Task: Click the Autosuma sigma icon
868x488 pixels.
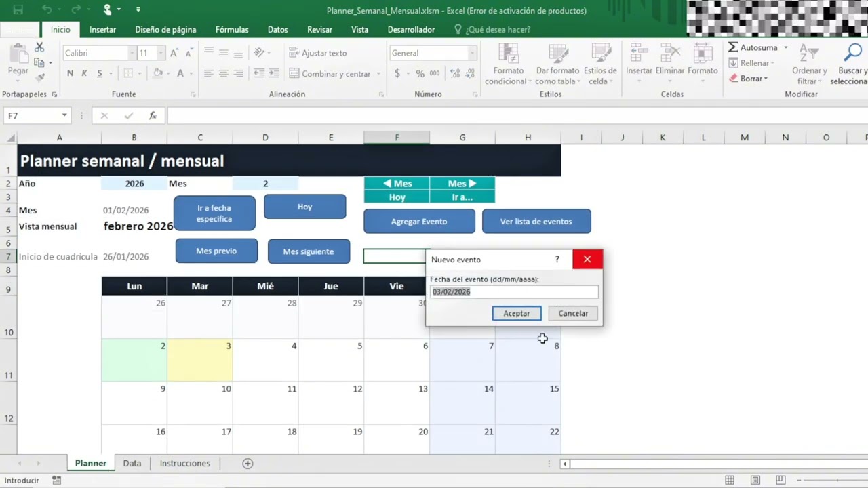Action: coord(733,47)
